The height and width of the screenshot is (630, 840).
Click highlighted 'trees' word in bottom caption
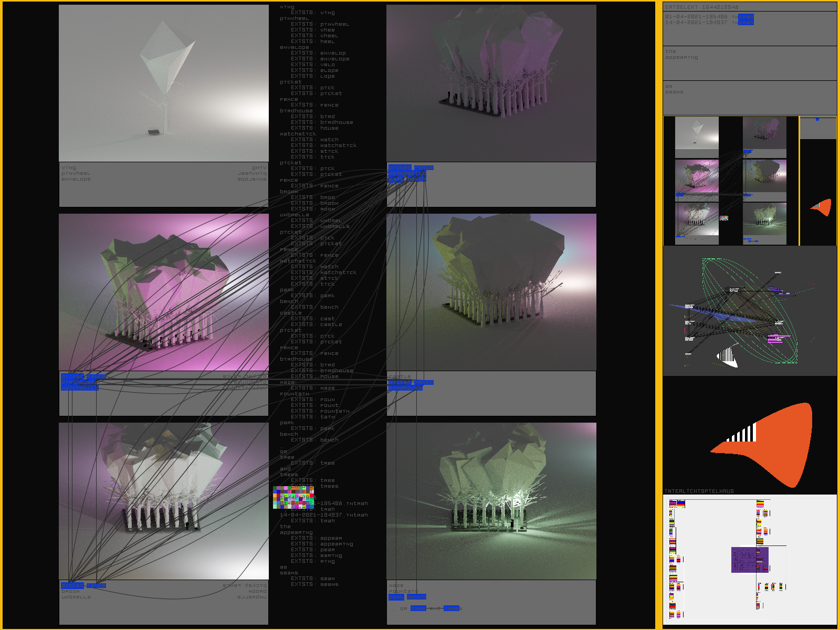point(451,608)
